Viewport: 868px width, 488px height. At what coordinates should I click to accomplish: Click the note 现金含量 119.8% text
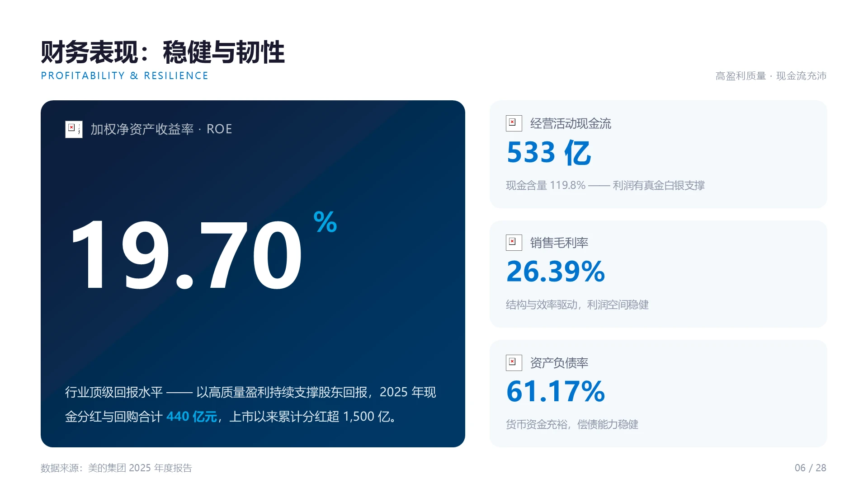(605, 186)
